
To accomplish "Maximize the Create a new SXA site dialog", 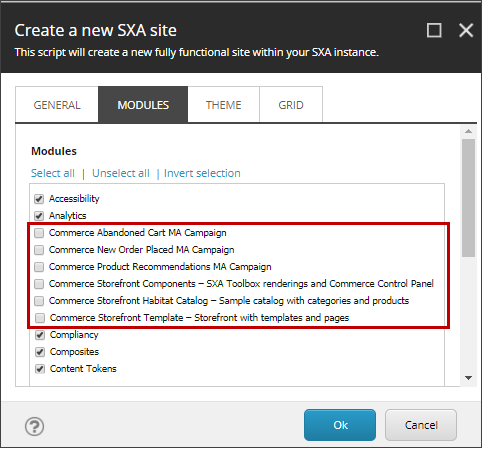I will 434,30.
